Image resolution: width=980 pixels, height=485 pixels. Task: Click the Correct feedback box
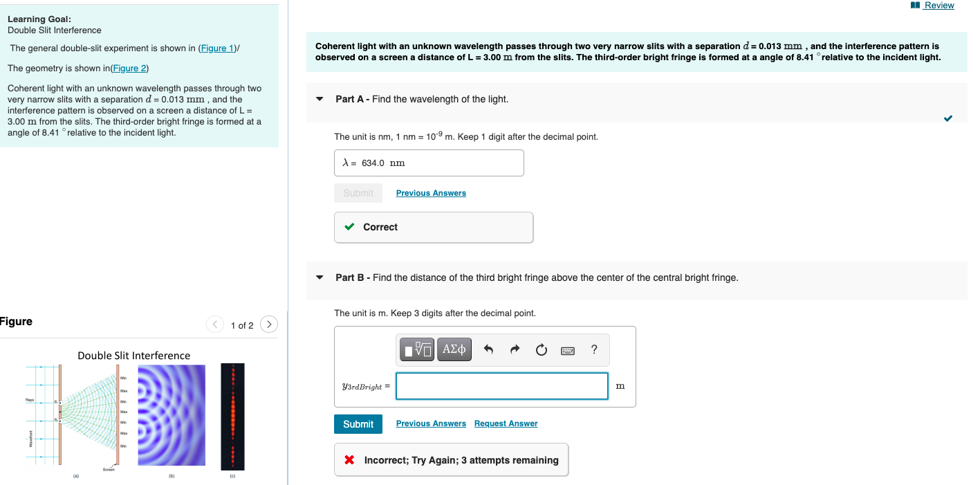pos(434,227)
